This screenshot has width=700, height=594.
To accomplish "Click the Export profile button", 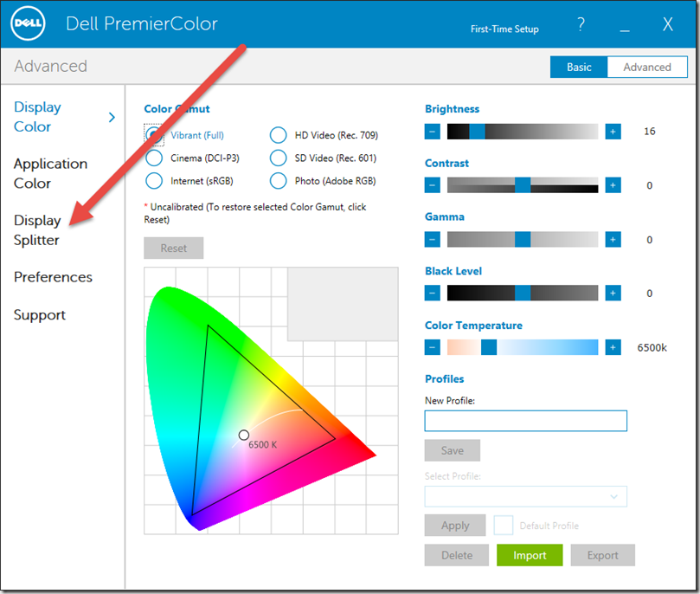I will click(x=603, y=555).
